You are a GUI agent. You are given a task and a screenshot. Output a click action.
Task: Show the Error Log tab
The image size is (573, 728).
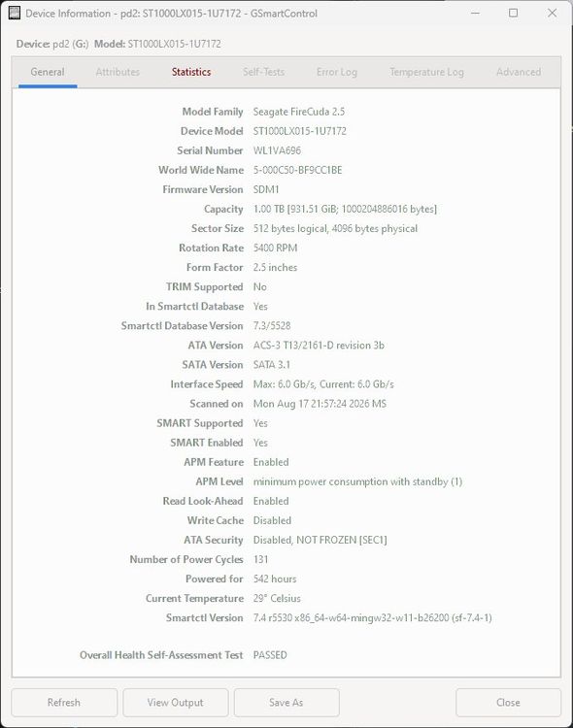(x=336, y=72)
